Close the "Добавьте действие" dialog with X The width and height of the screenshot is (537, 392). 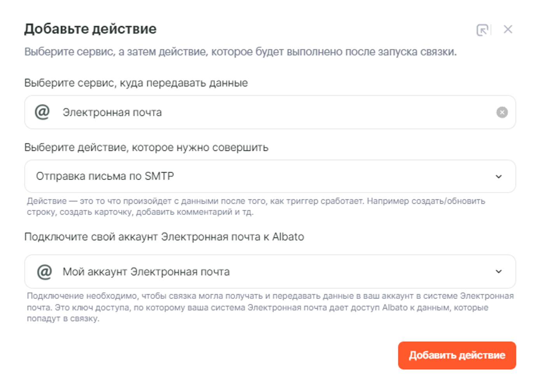(x=508, y=30)
